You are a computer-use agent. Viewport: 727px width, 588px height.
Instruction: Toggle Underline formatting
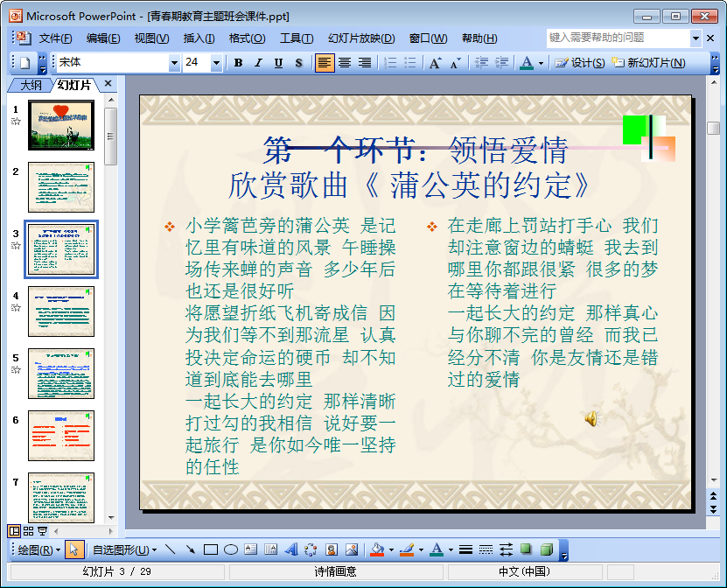pos(278,63)
